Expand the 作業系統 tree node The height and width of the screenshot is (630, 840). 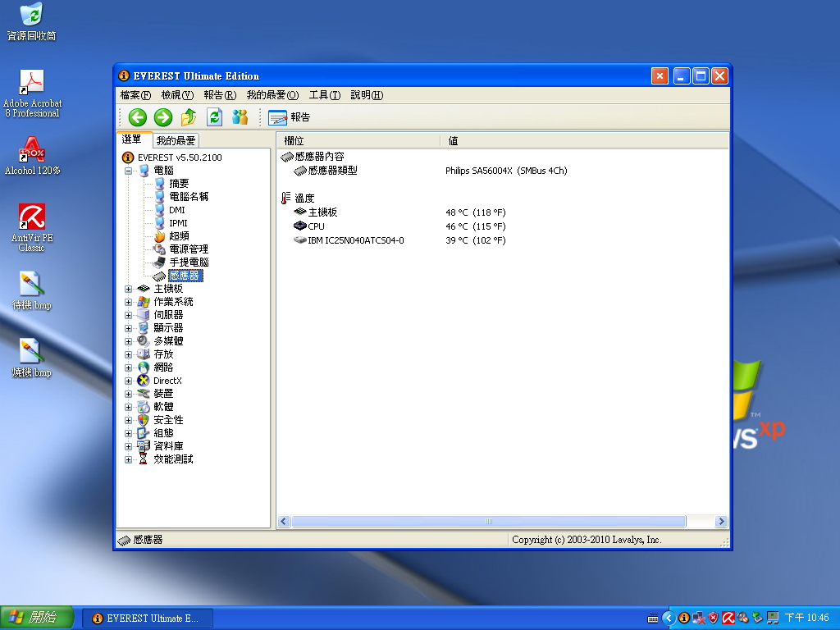tap(128, 302)
